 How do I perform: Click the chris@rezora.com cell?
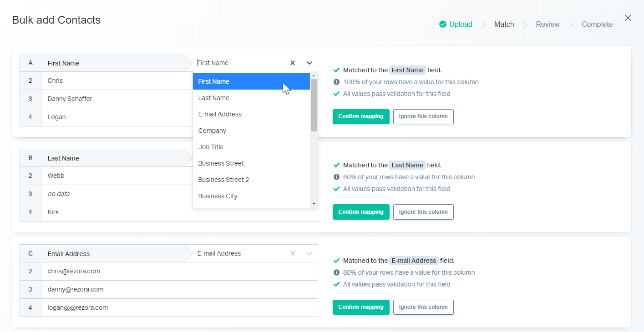(179, 271)
